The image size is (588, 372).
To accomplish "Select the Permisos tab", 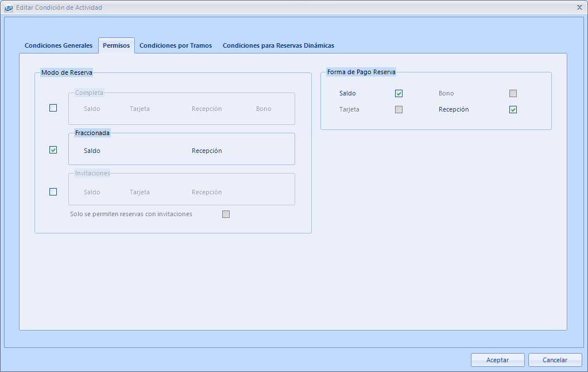I will pos(116,45).
